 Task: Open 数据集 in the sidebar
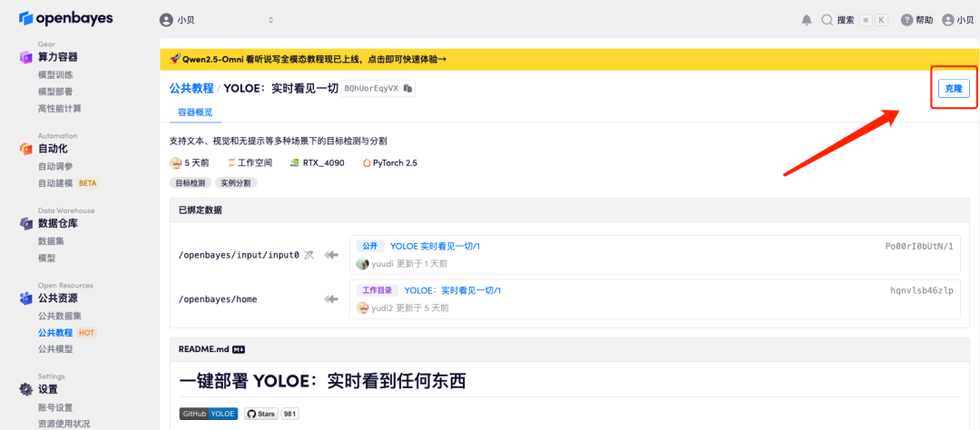click(51, 240)
